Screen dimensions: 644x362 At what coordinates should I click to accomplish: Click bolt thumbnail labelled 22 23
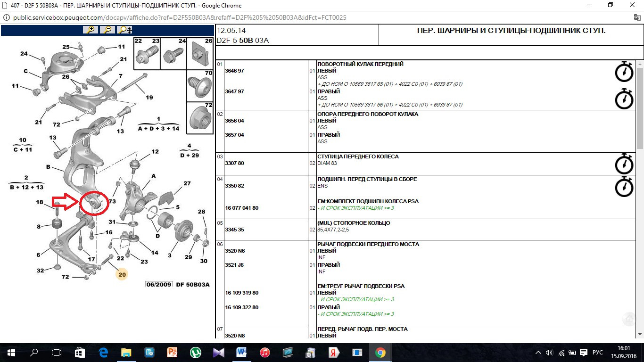[x=147, y=54]
